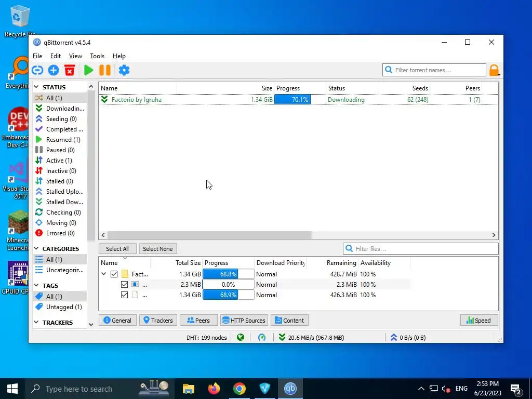Click the alternative speed limits icon
The width and height of the screenshot is (532, 399).
[x=262, y=338]
